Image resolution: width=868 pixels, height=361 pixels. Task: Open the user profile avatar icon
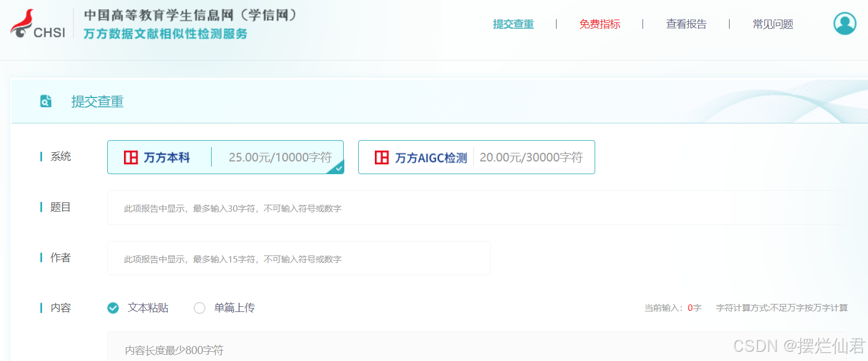pyautogui.click(x=844, y=24)
